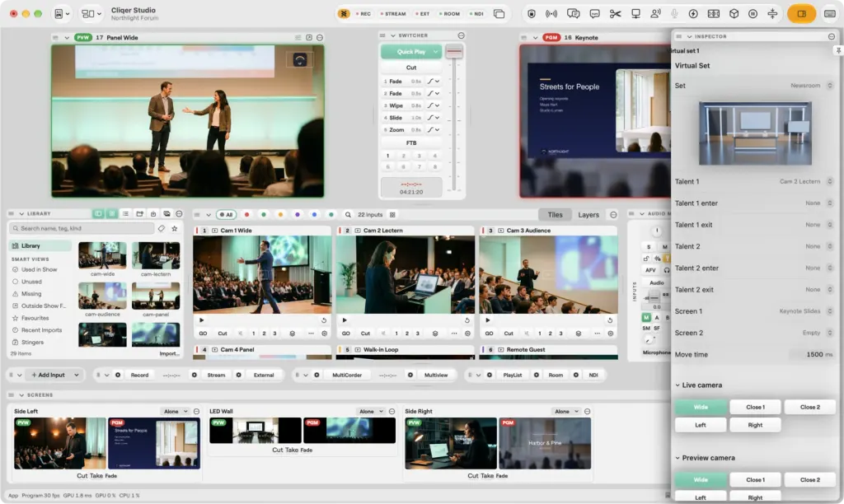Open the gear settings next to NDI
This screenshot has width=844, height=504.
point(576,375)
